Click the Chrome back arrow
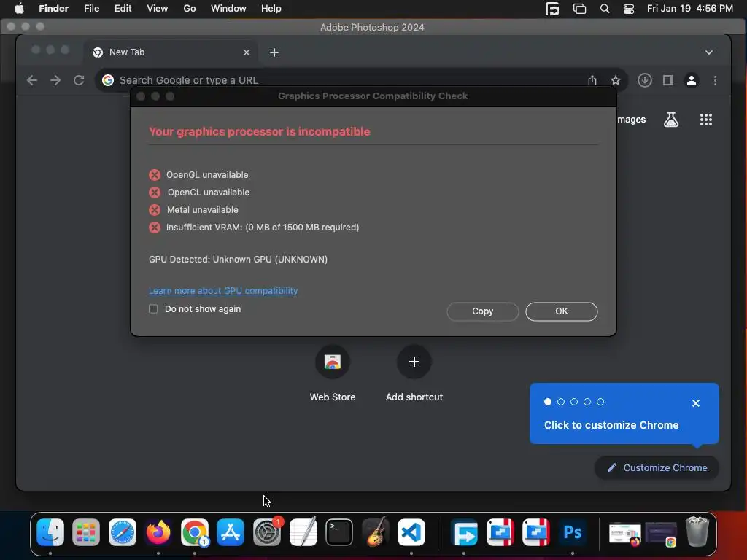Image resolution: width=747 pixels, height=560 pixels. click(x=32, y=80)
